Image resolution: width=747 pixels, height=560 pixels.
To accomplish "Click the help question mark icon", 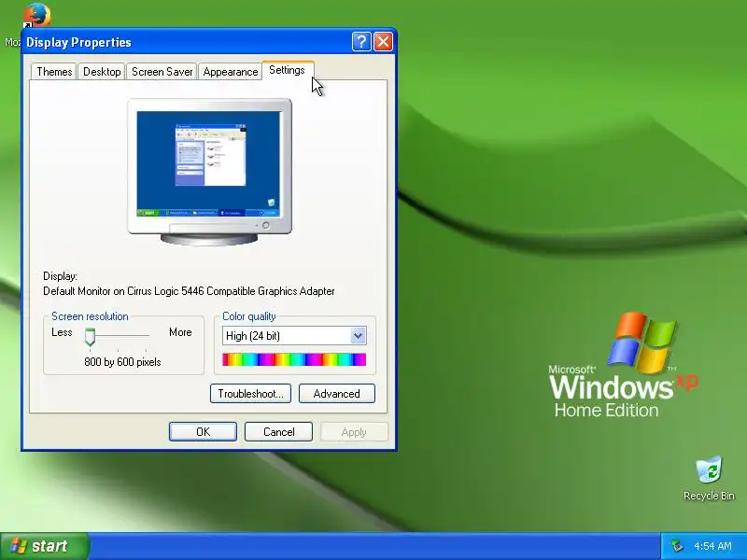I will (361, 42).
